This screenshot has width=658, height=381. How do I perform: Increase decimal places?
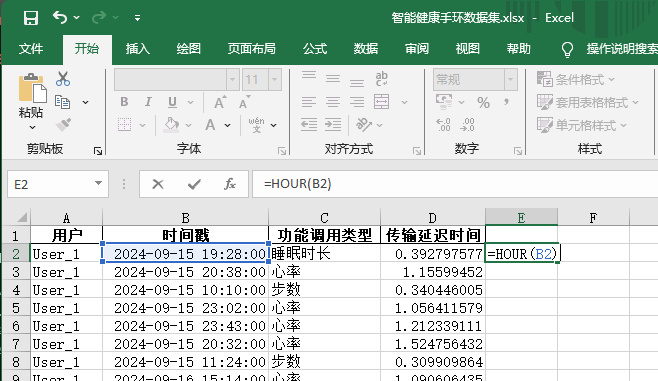click(444, 125)
